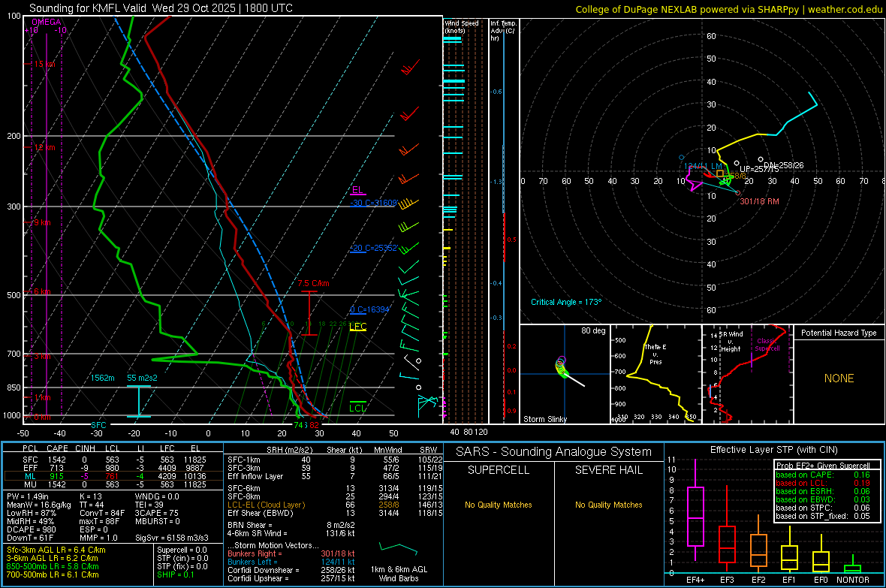The height and width of the screenshot is (588, 886).
Task: Click 'No Quality Matches' under SEVERE HAIL
Action: (x=608, y=505)
